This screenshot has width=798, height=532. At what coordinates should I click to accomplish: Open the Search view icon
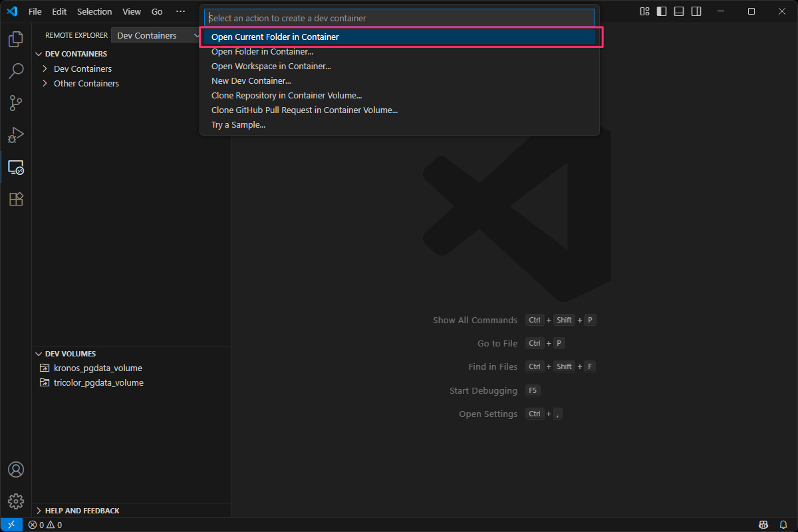16,71
